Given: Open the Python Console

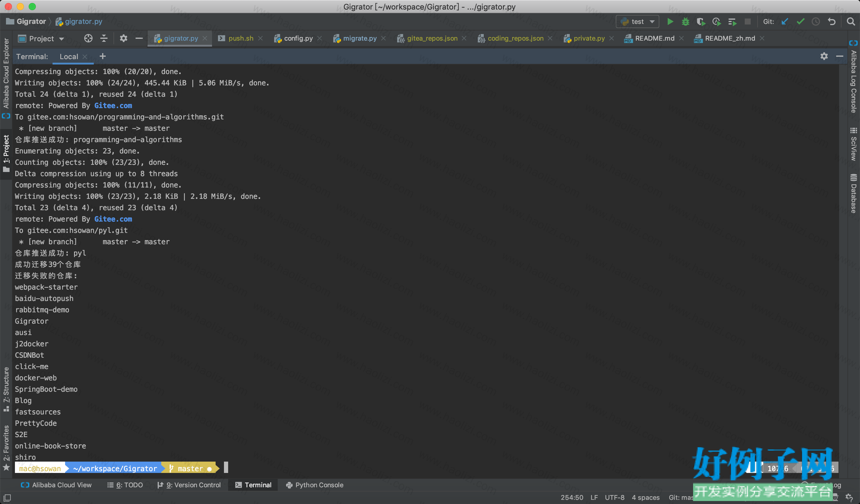Looking at the screenshot, I should (314, 485).
